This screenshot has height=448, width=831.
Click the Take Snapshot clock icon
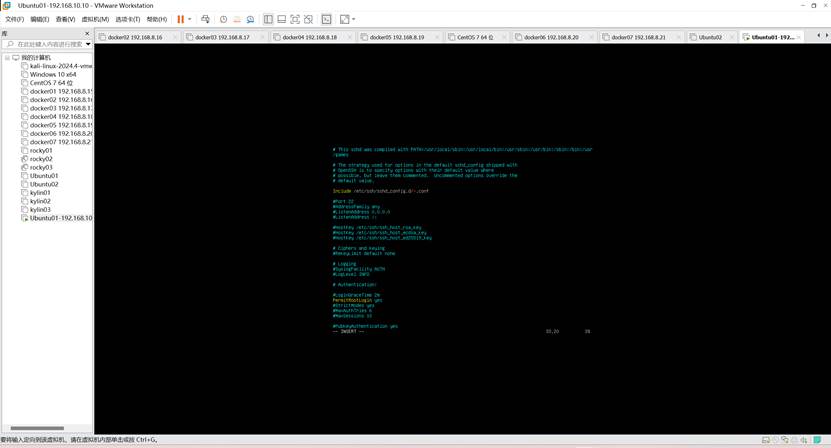click(x=223, y=19)
